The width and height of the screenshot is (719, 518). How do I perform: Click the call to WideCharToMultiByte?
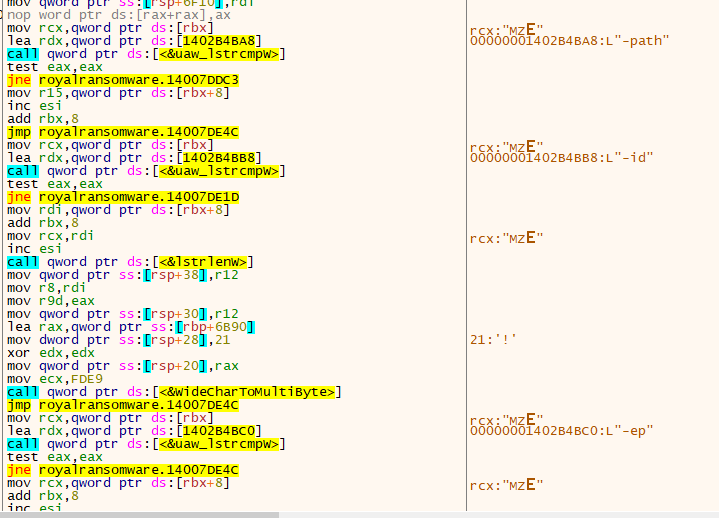[174, 392]
